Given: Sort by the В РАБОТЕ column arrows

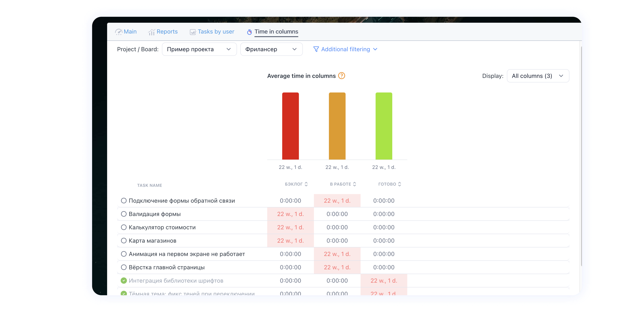Looking at the screenshot, I should tap(354, 184).
